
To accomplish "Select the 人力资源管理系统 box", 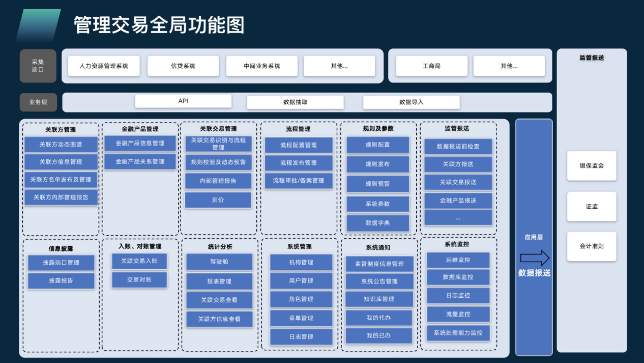I will pyautogui.click(x=104, y=66).
